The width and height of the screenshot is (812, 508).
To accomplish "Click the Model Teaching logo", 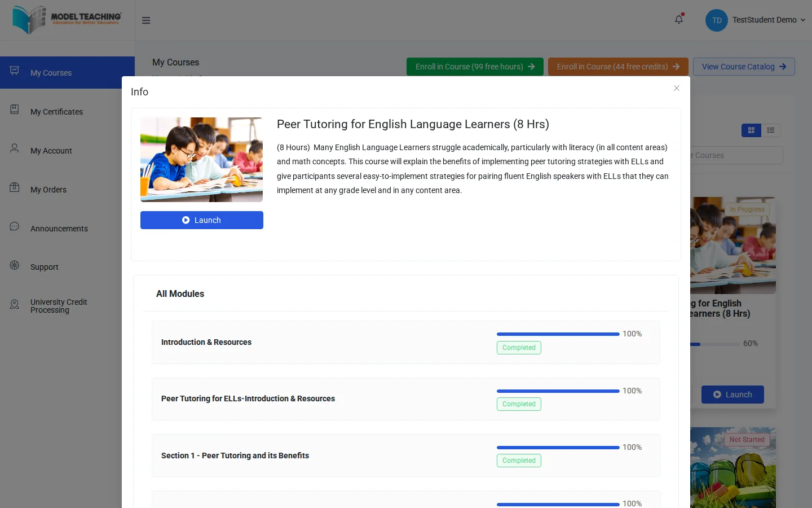I will tap(67, 20).
